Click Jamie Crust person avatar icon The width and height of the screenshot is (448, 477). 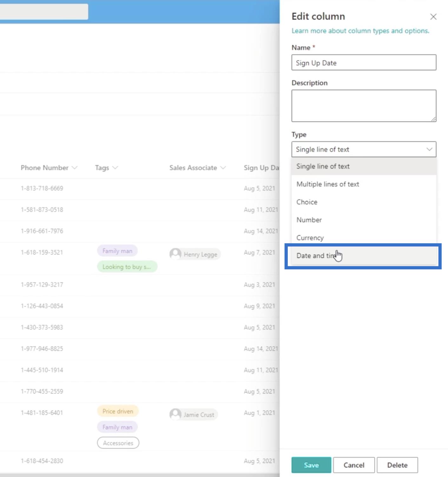(175, 414)
